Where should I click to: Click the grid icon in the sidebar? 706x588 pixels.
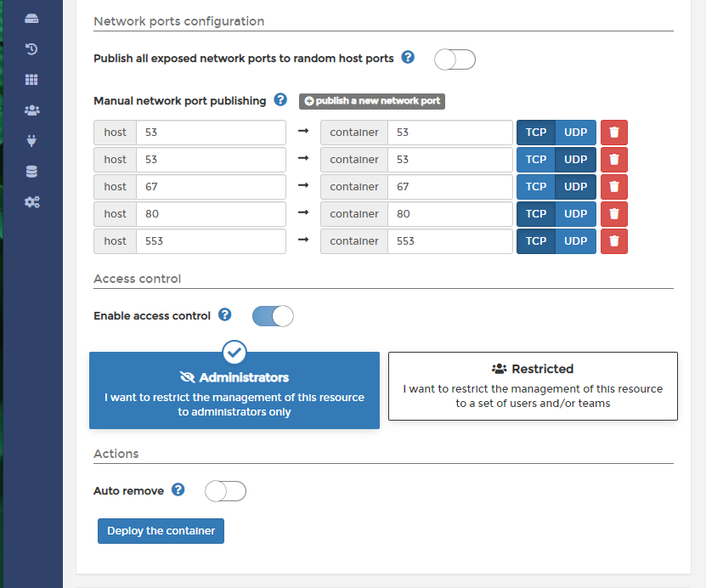(x=31, y=80)
